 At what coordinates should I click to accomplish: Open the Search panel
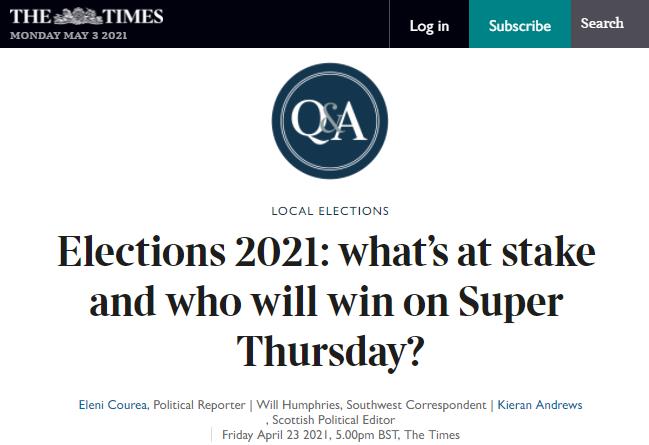(602, 23)
